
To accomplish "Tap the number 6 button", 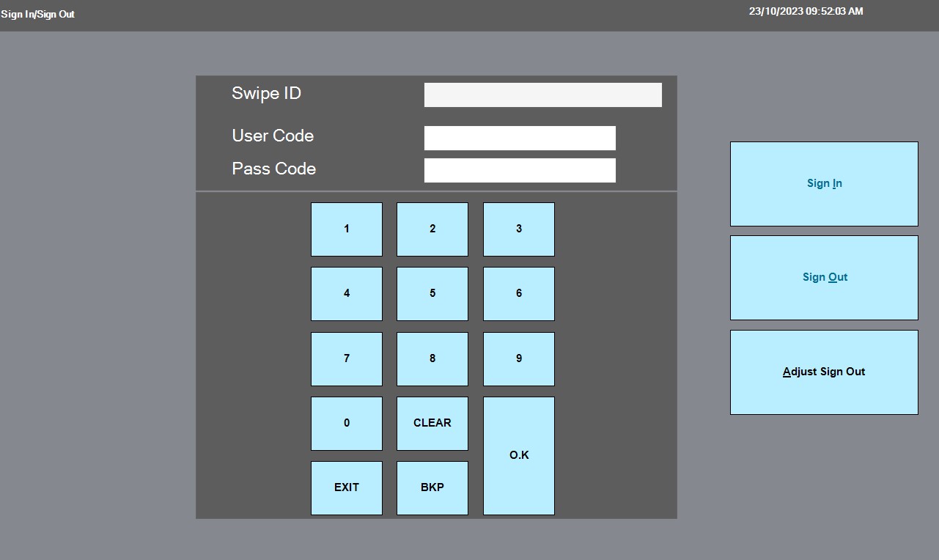I will point(518,294).
